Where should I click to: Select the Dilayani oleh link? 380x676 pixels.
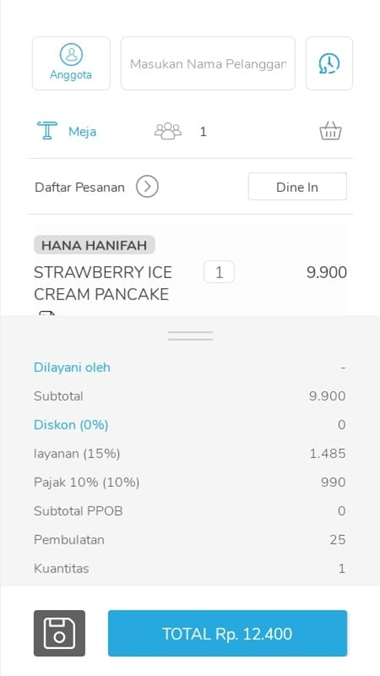pyautogui.click(x=72, y=368)
